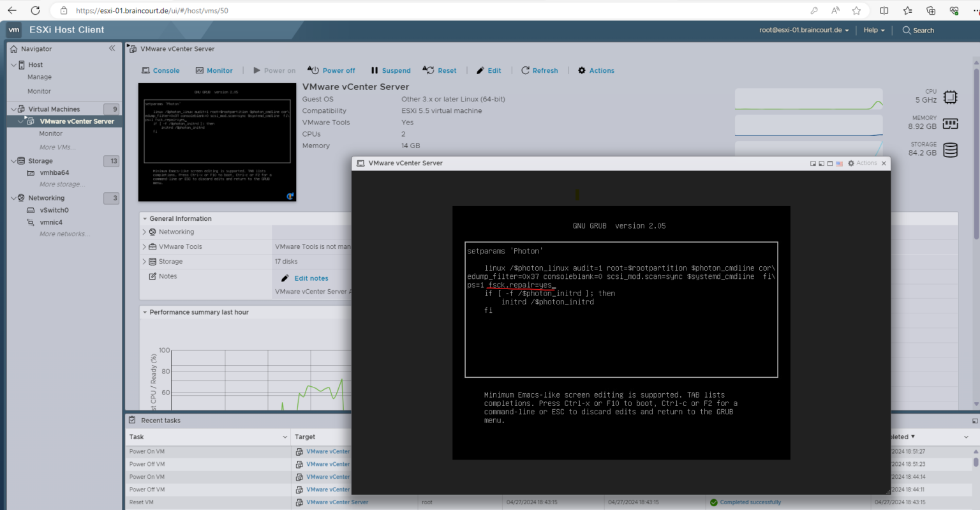The width and height of the screenshot is (980, 510).
Task: Collapse the General Information section
Action: point(145,218)
